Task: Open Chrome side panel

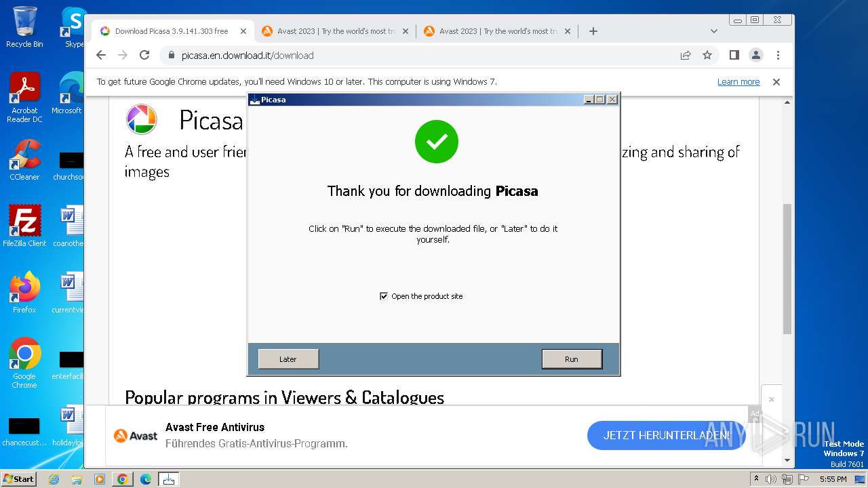Action: [734, 56]
